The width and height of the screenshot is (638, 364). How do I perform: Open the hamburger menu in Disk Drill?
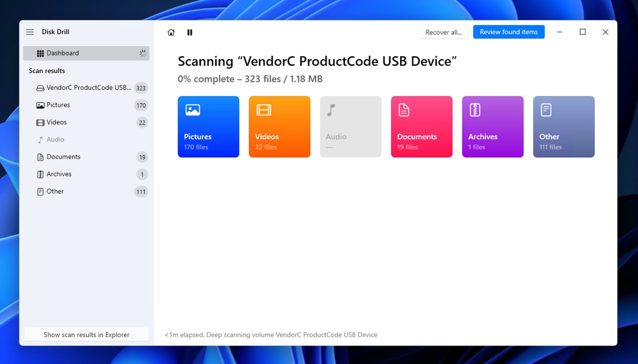click(x=30, y=32)
